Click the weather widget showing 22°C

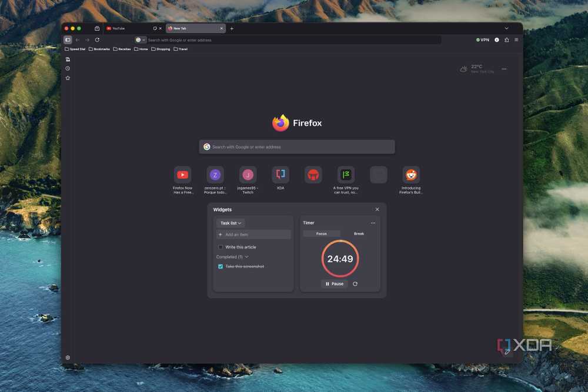tap(477, 69)
